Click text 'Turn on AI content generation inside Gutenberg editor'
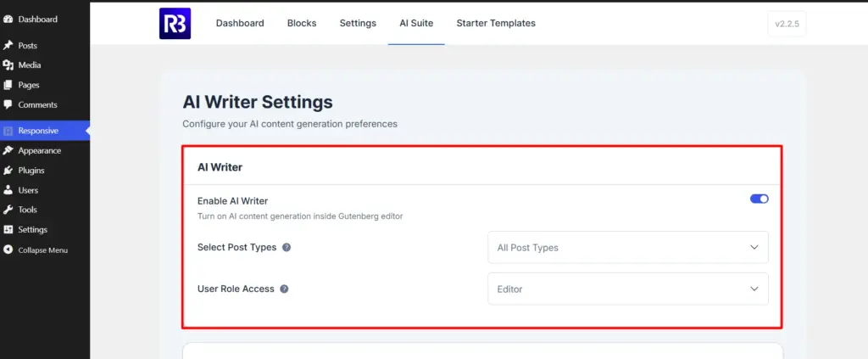Image resolution: width=868 pixels, height=359 pixels. click(x=300, y=216)
